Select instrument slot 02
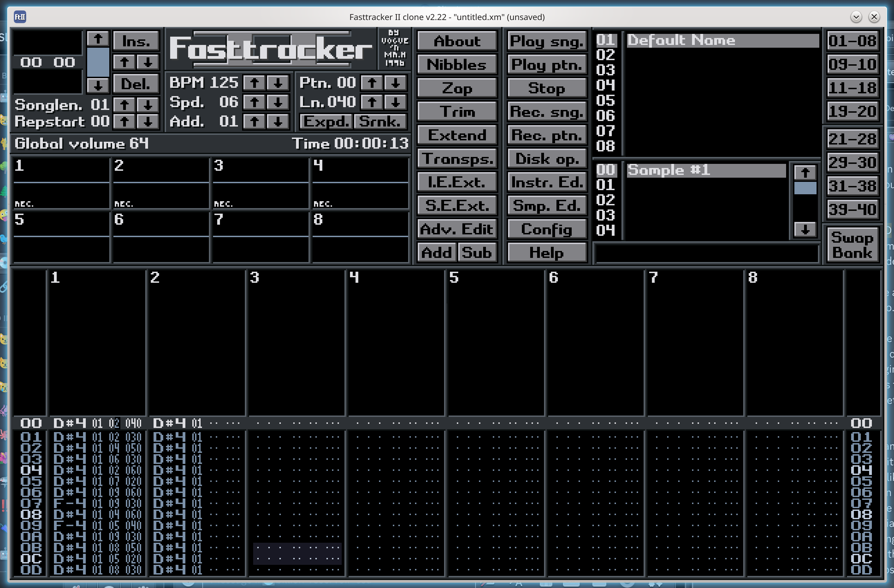This screenshot has height=588, width=894. (x=606, y=55)
